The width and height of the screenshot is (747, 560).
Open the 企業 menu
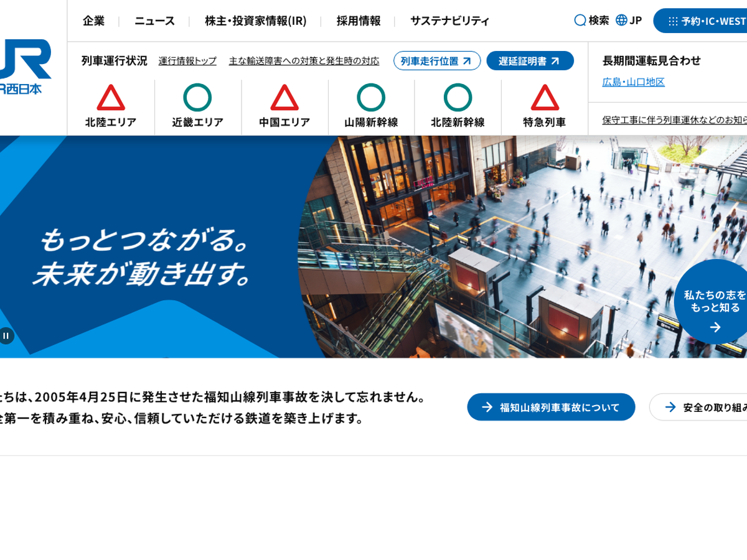93,21
